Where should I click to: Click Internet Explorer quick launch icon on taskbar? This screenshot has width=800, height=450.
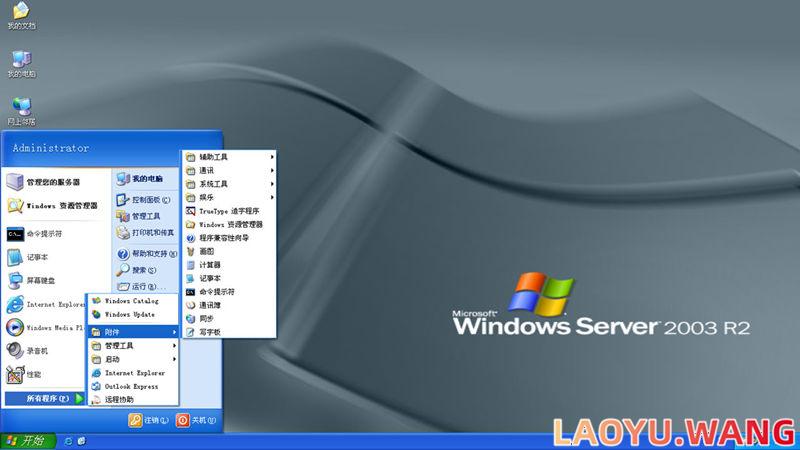pyautogui.click(x=68, y=441)
